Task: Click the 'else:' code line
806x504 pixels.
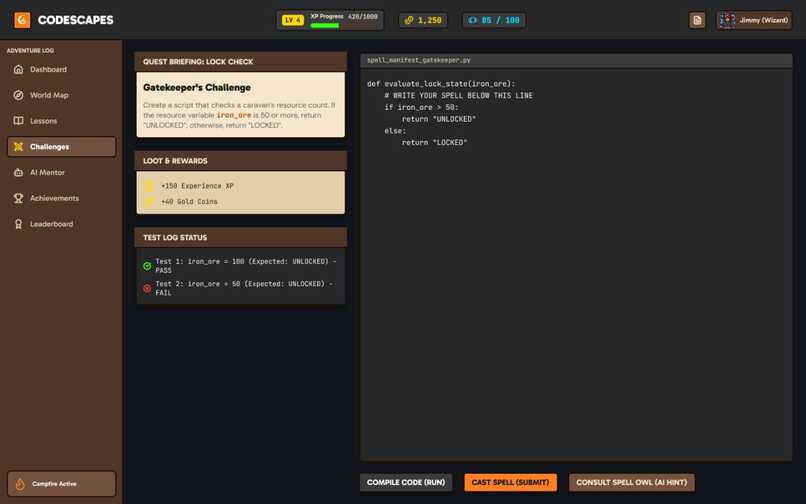Action: click(x=395, y=131)
